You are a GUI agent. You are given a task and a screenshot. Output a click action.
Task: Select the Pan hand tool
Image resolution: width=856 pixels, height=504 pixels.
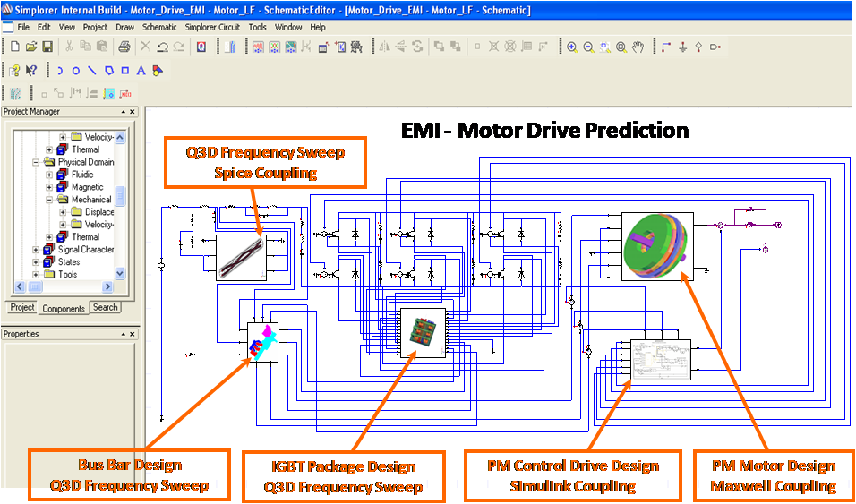[x=638, y=47]
